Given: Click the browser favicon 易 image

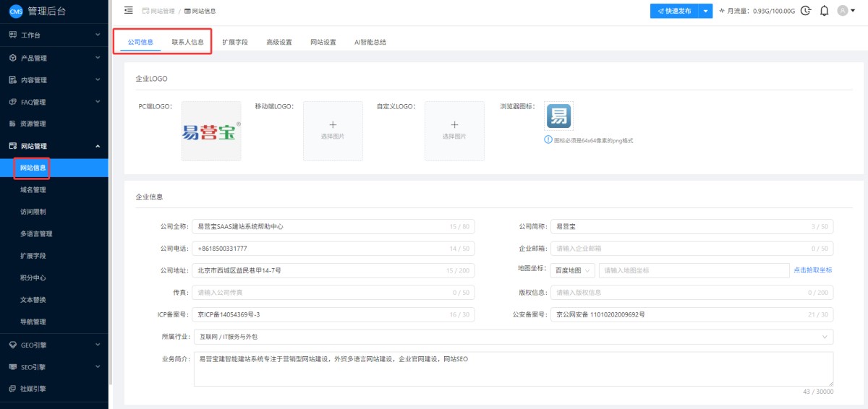Looking at the screenshot, I should [x=558, y=116].
